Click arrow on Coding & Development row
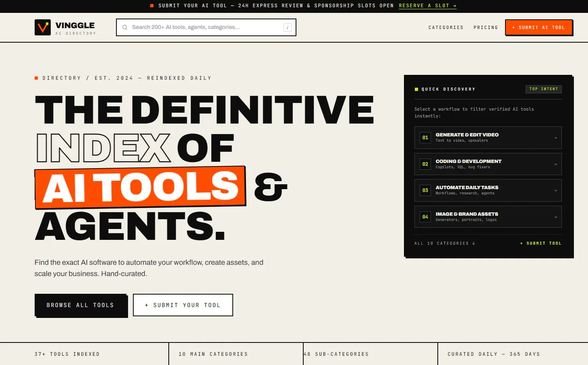 pos(555,164)
